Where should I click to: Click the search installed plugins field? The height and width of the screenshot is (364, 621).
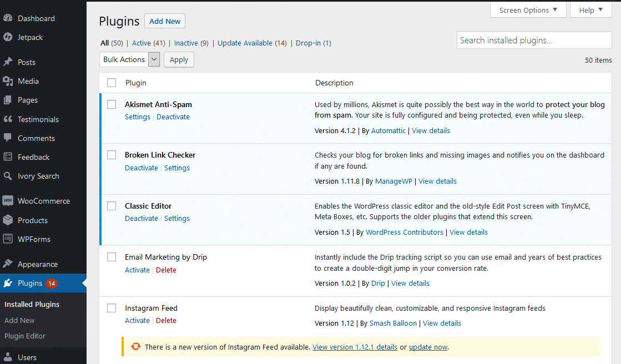coord(533,40)
